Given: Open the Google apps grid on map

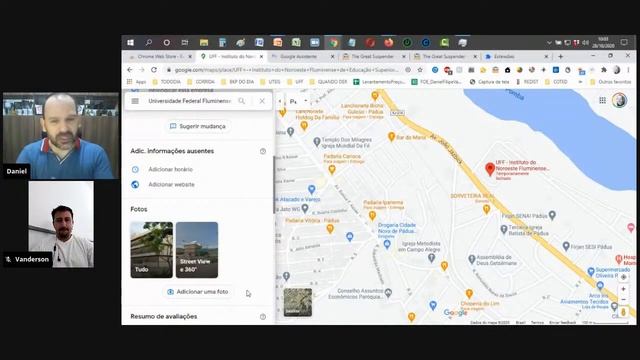Looking at the screenshot, I should point(602,100).
